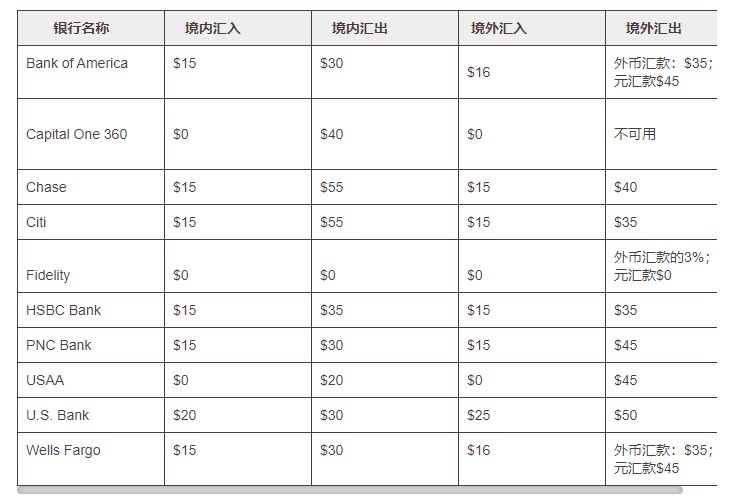Screen dimensions: 742x499
Task: Click the Chase bank name cell
Action: pos(91,187)
